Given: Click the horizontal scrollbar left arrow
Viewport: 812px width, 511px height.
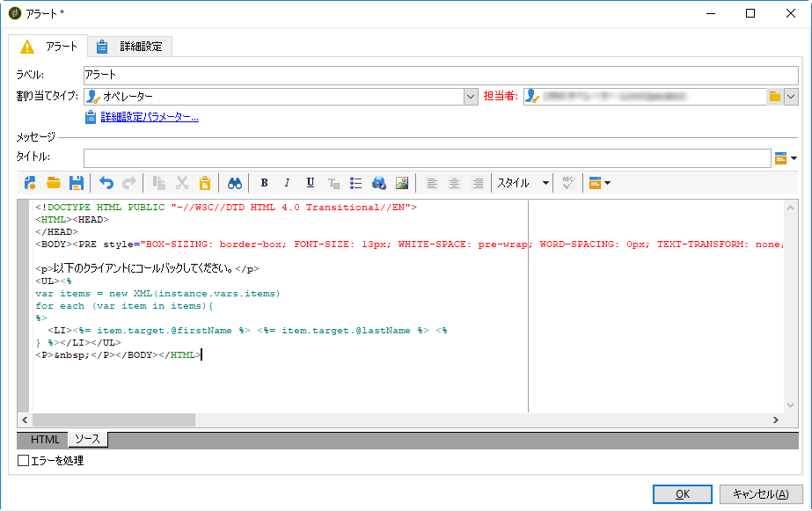Looking at the screenshot, I should click(x=25, y=420).
